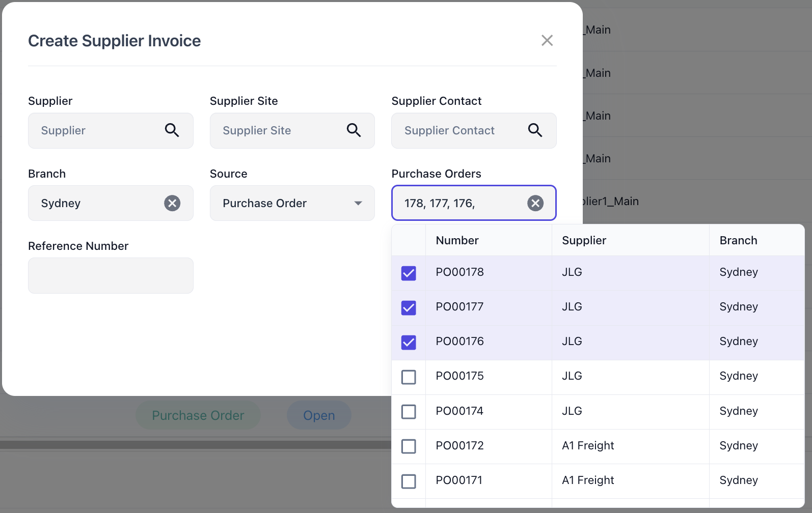Viewport: 812px width, 513px height.
Task: Open the Source dropdown arrow
Action: (x=358, y=203)
